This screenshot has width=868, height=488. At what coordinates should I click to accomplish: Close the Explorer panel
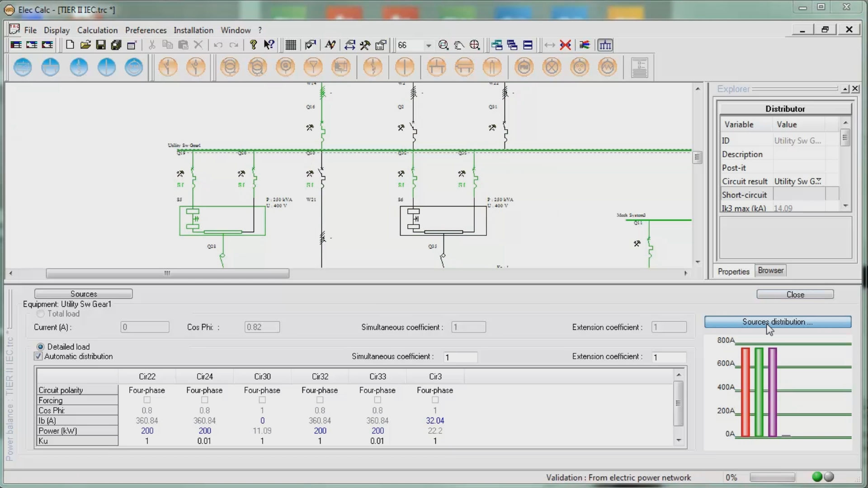[x=855, y=89]
